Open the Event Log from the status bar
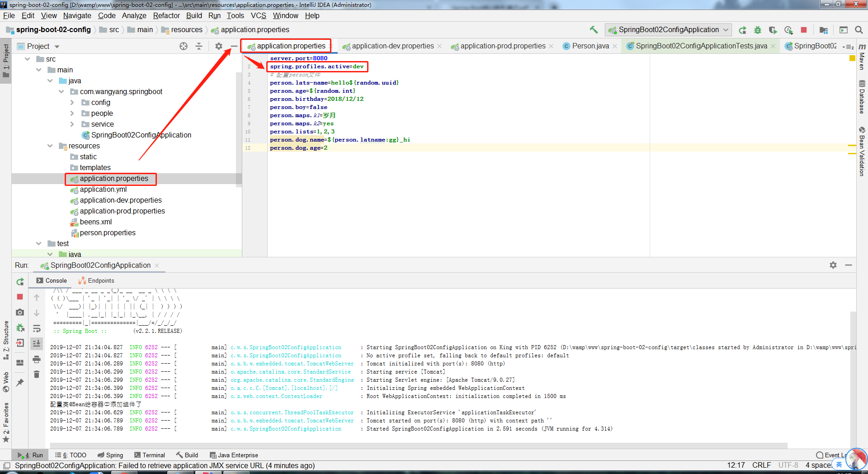Image resolution: width=868 pixels, height=474 pixels. (x=832, y=455)
